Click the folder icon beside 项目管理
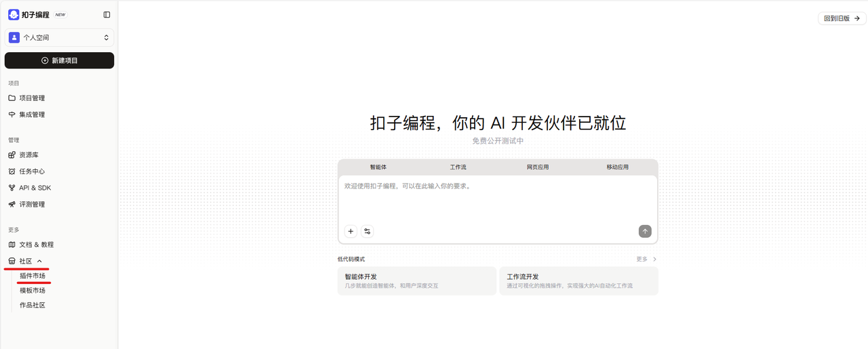This screenshot has height=349, width=868. 12,98
